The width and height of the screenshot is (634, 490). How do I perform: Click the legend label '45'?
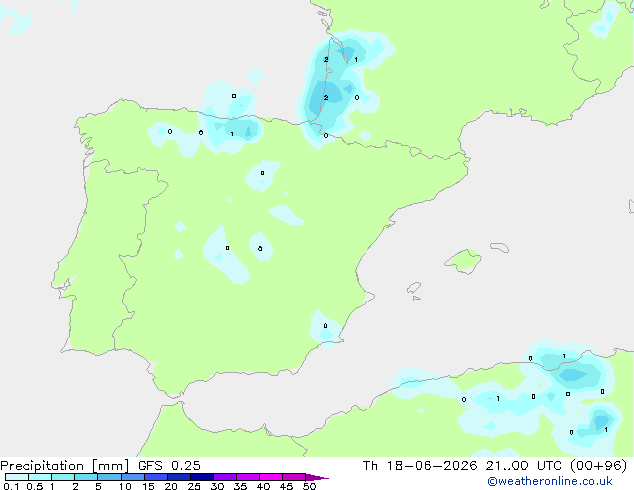point(286,486)
